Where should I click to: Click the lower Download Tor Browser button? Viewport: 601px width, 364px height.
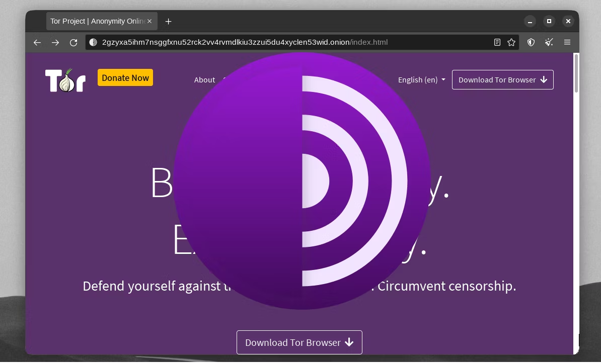(x=299, y=342)
